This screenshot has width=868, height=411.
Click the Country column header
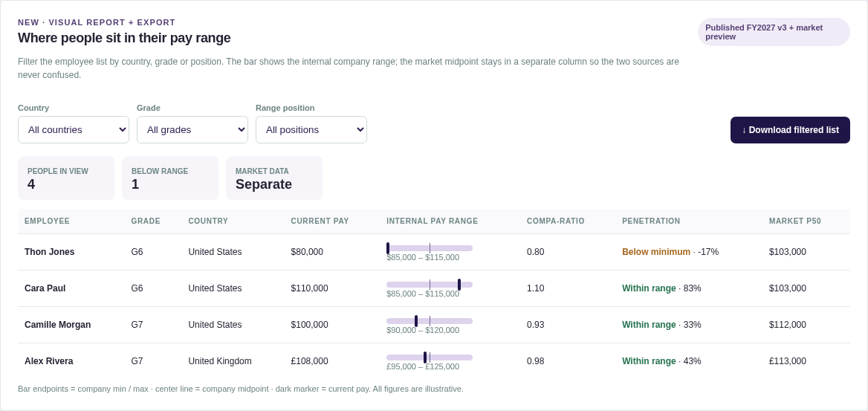point(208,221)
